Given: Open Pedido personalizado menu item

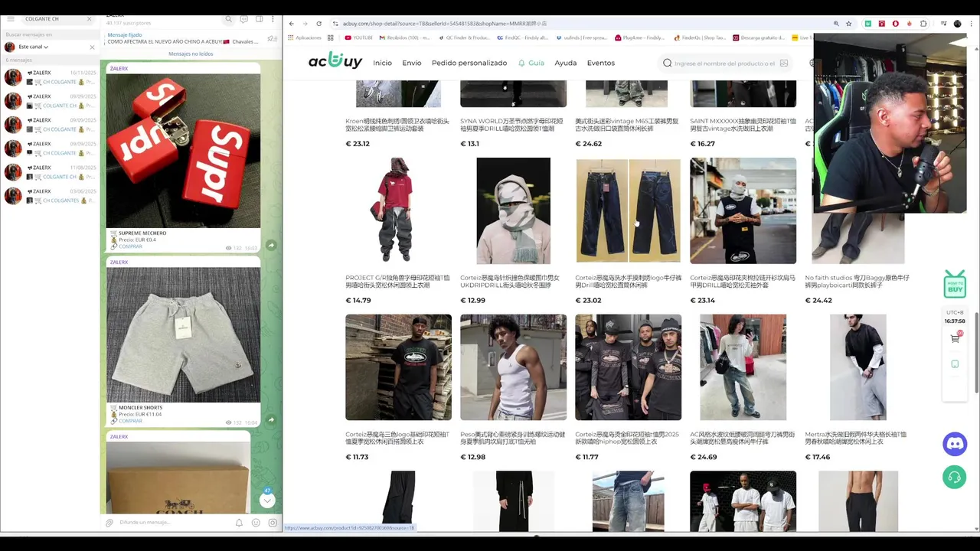Looking at the screenshot, I should [469, 63].
